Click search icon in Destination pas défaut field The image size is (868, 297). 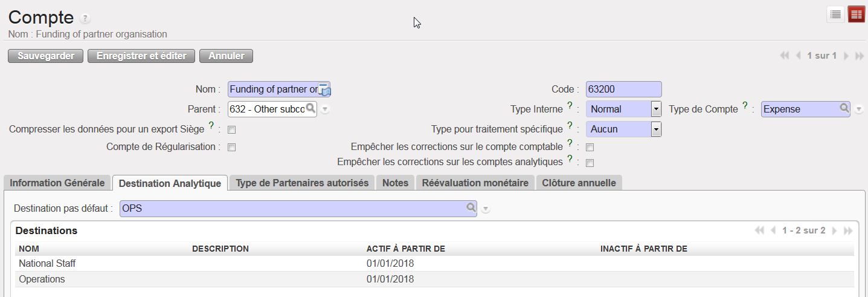point(471,208)
